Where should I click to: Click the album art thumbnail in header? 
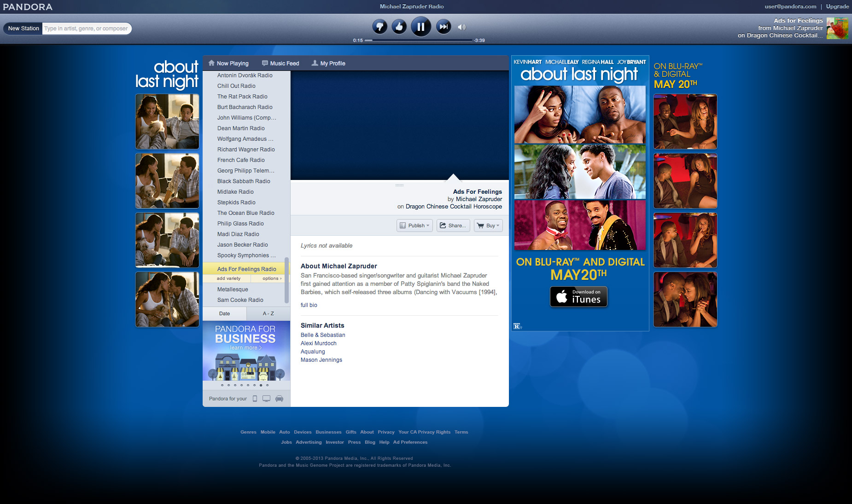tap(837, 28)
